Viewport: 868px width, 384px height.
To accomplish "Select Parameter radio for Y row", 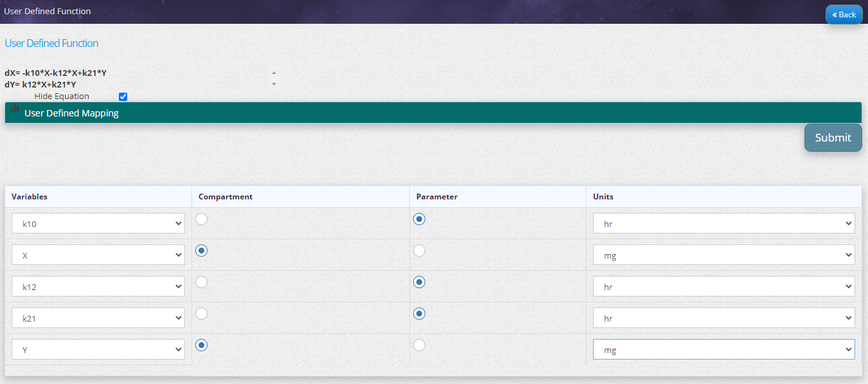I will click(x=419, y=345).
